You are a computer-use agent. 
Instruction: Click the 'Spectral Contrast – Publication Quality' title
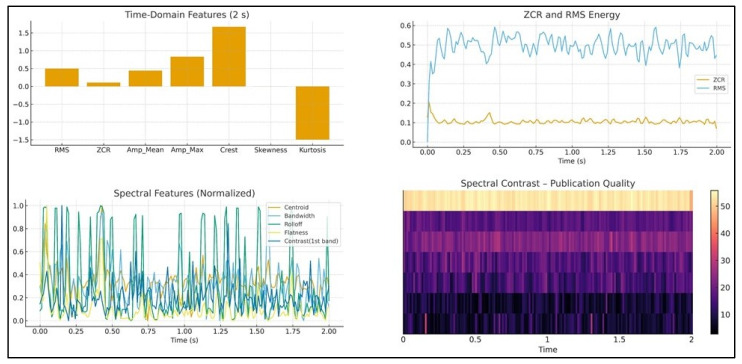(548, 183)
